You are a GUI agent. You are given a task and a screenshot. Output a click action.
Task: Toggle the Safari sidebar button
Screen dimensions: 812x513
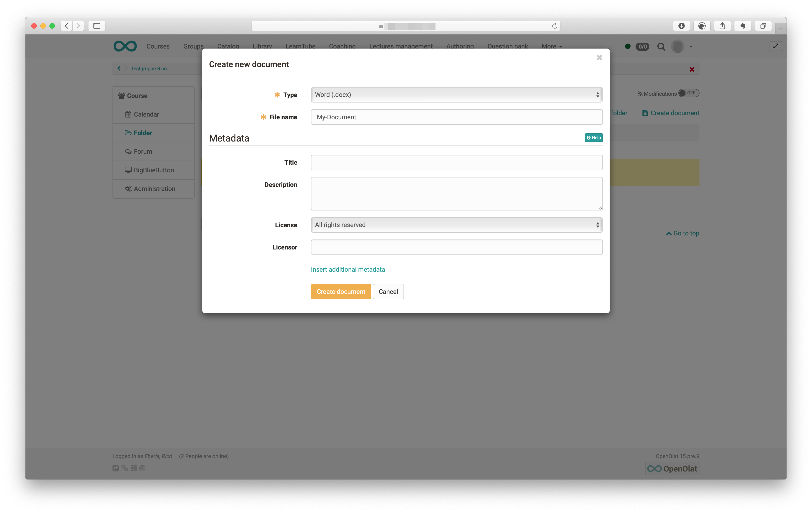pyautogui.click(x=97, y=26)
